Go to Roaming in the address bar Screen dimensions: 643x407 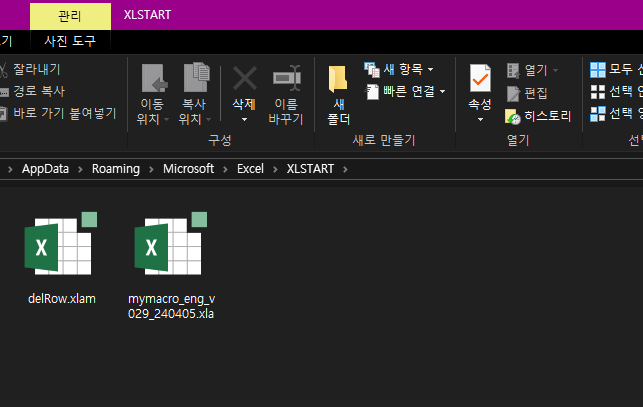pyautogui.click(x=116, y=169)
